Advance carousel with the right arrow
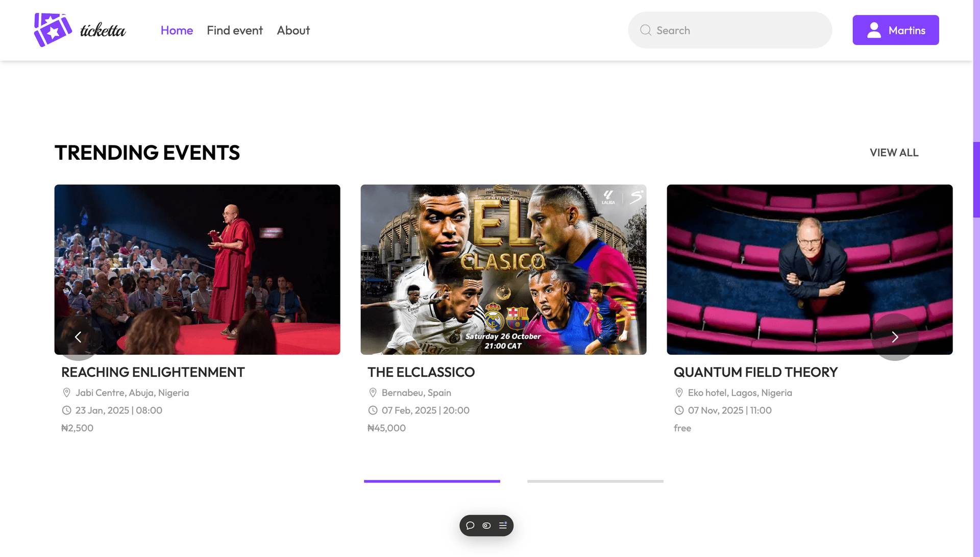The width and height of the screenshot is (980, 557). tap(895, 337)
